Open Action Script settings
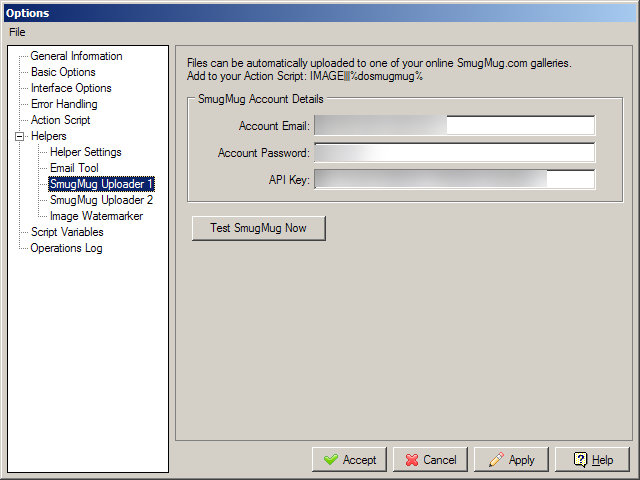This screenshot has height=480, width=640. click(x=60, y=120)
